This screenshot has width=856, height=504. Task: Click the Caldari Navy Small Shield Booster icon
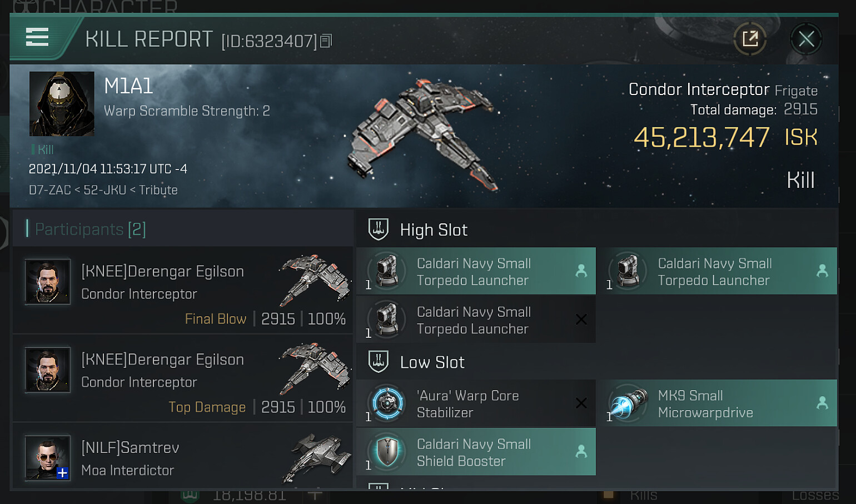pyautogui.click(x=387, y=452)
